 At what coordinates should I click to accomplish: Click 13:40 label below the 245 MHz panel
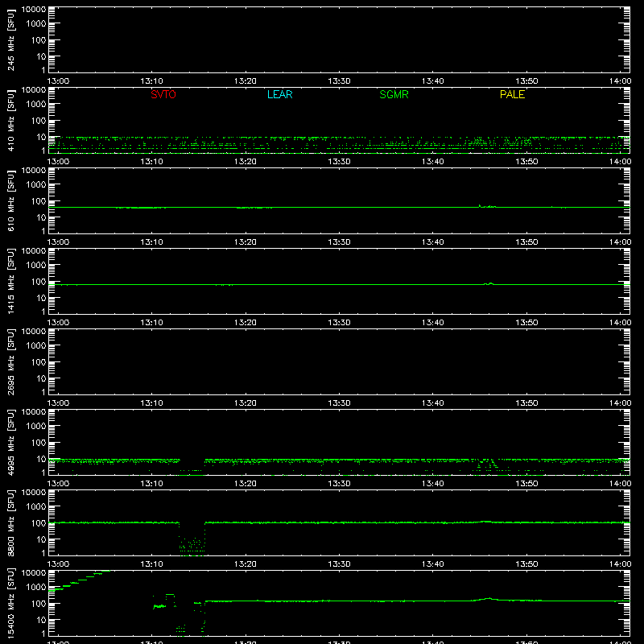pos(432,81)
